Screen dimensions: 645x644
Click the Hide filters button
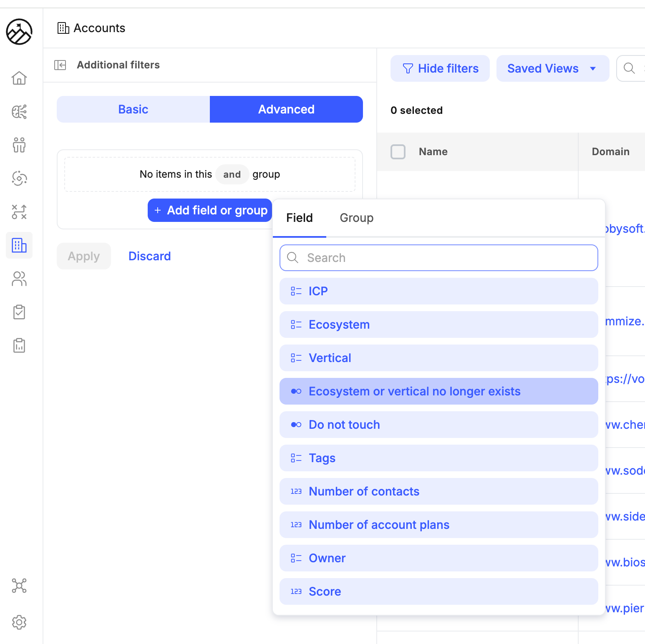tap(440, 68)
